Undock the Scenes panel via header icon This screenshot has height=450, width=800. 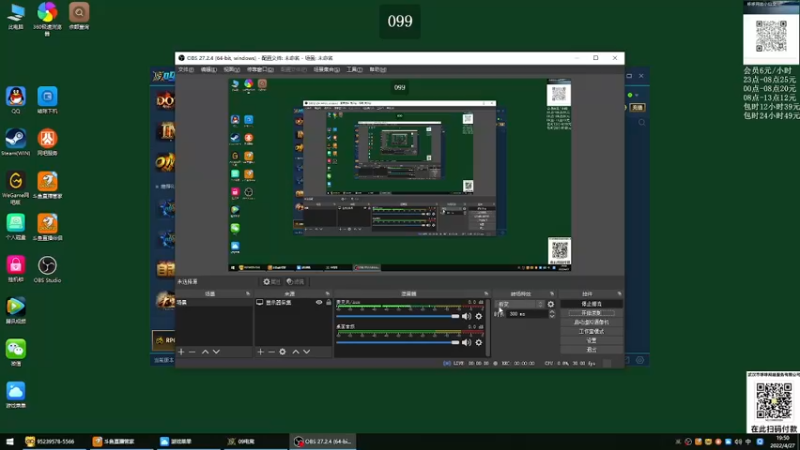tap(248, 294)
